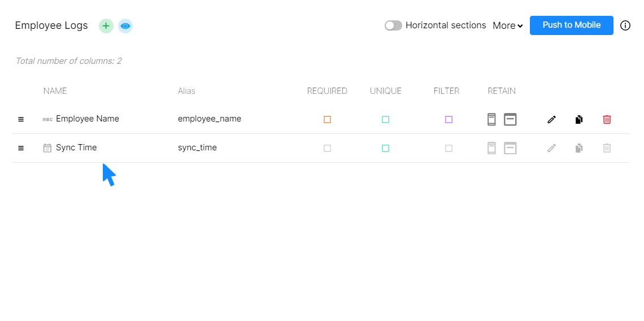The image size is (644, 321).
Task: Open the info icon beside Push to Mobile
Action: [x=625, y=25]
